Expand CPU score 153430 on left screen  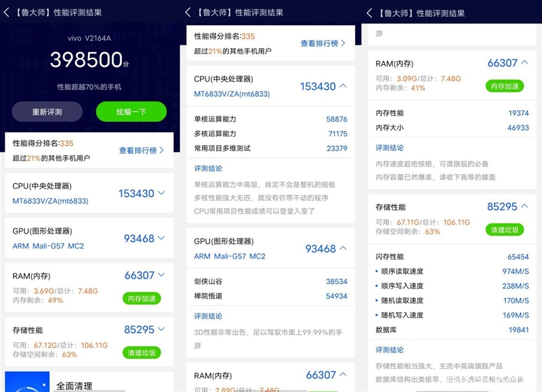pos(142,194)
